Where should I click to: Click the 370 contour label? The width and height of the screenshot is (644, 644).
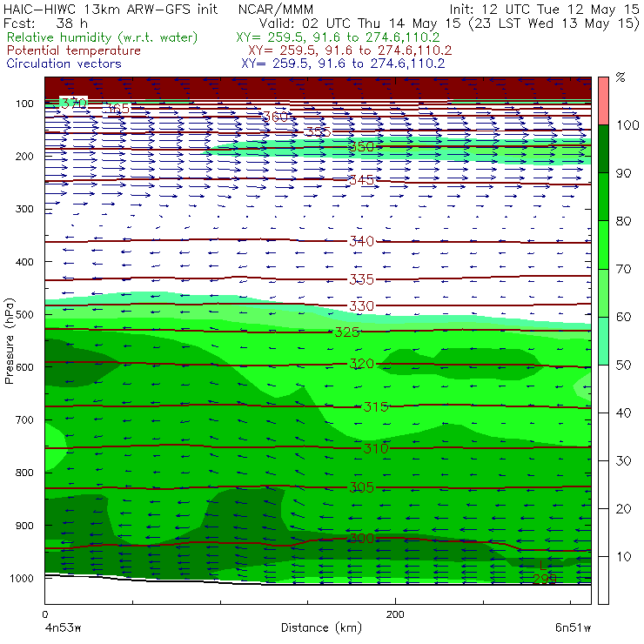click(x=74, y=103)
